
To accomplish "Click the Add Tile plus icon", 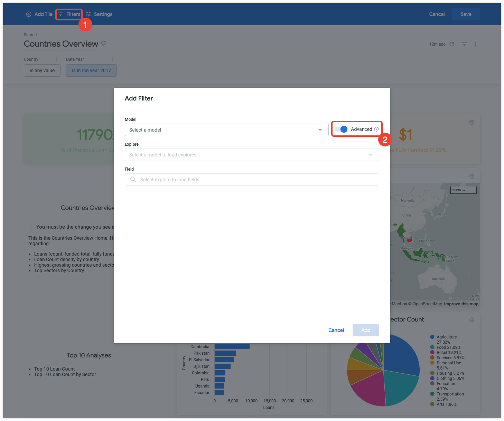I will point(29,14).
